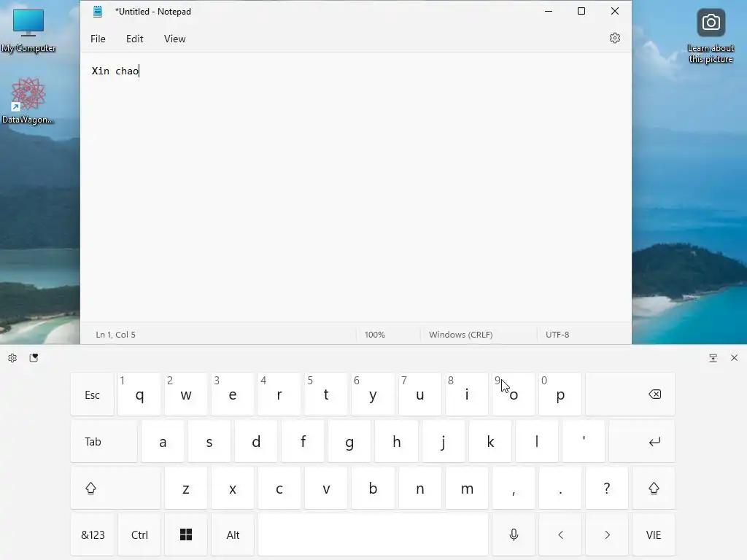Screen dimensions: 747x560
Task: Tap the Enter key on touch keyboard
Action: click(x=642, y=441)
